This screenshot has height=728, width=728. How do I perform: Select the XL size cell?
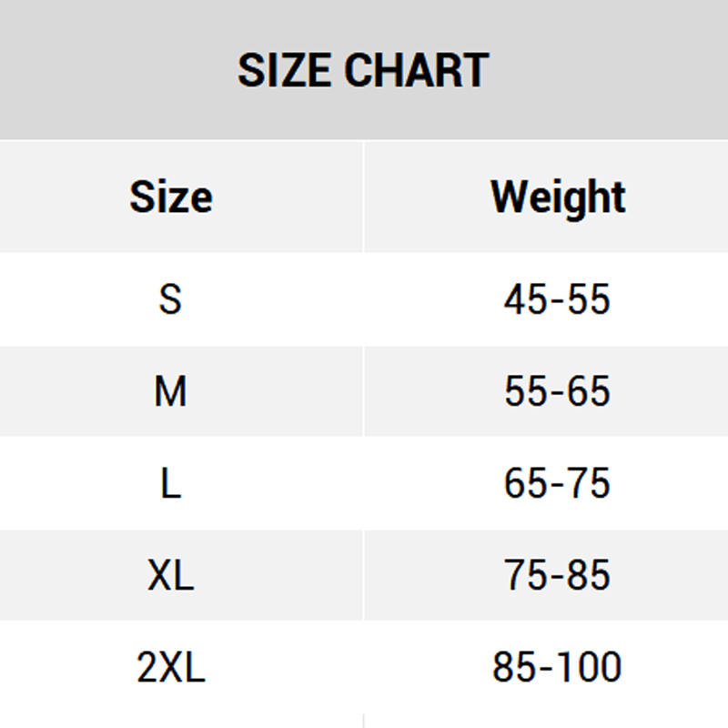point(170,575)
